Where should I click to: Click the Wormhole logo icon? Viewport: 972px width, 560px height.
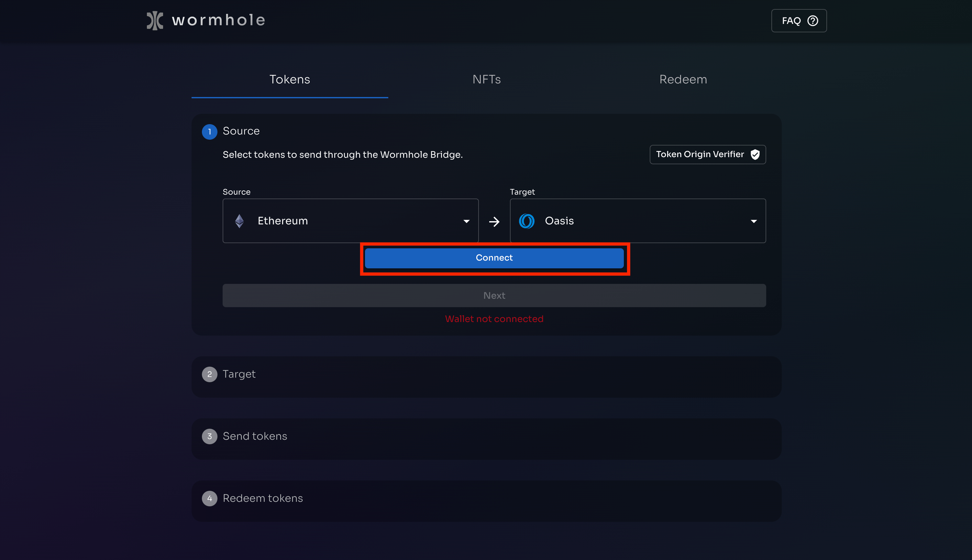(x=155, y=20)
